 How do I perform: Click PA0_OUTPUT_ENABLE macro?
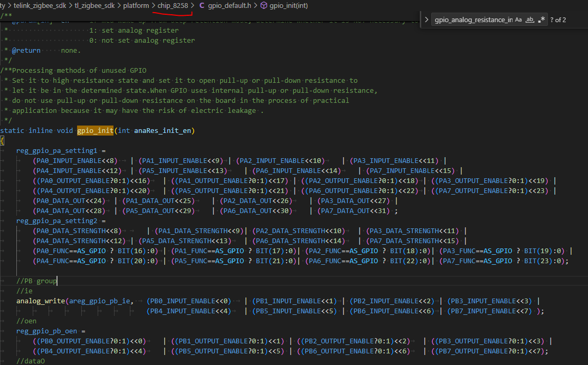pyautogui.click(x=75, y=181)
